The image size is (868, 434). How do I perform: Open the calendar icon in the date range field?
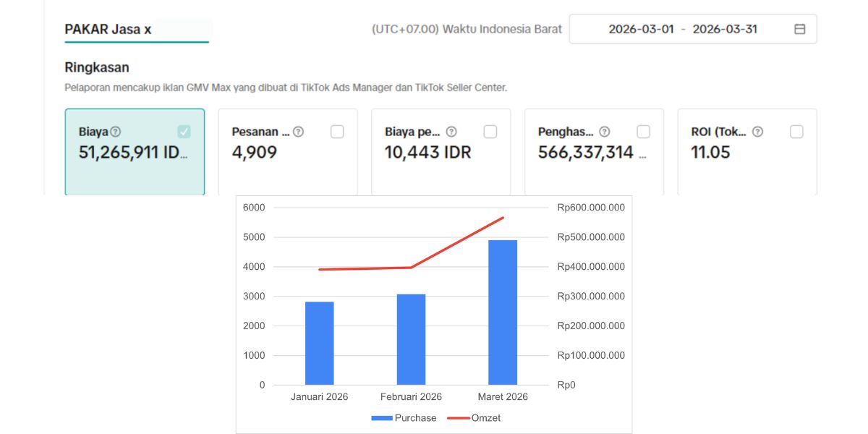coord(799,30)
